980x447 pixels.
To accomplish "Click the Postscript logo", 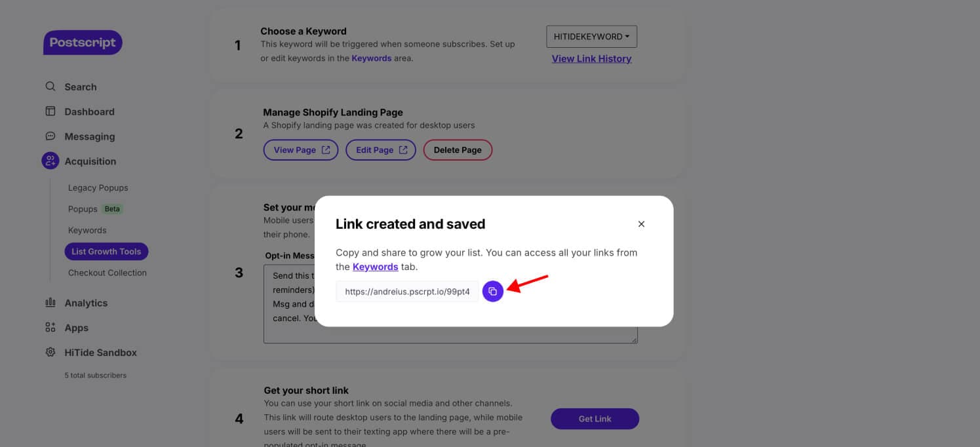I will coord(83,43).
